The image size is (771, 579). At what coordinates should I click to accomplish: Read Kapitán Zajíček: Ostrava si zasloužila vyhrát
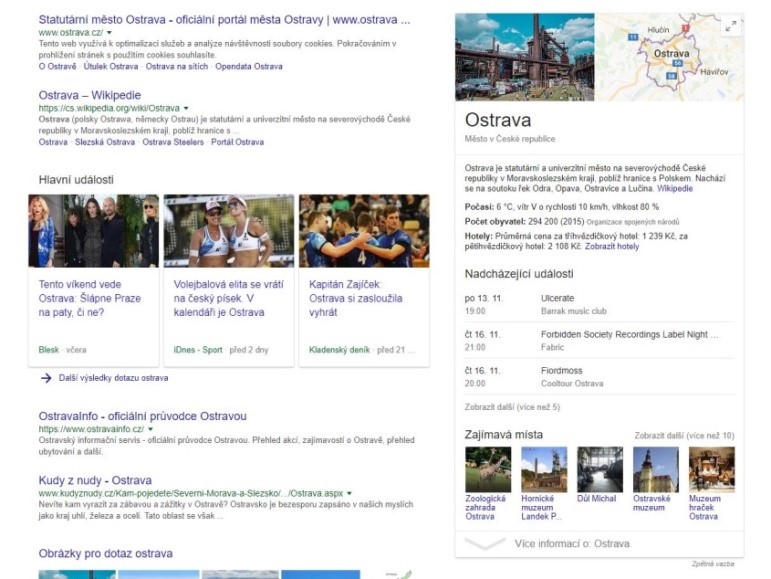click(x=356, y=298)
